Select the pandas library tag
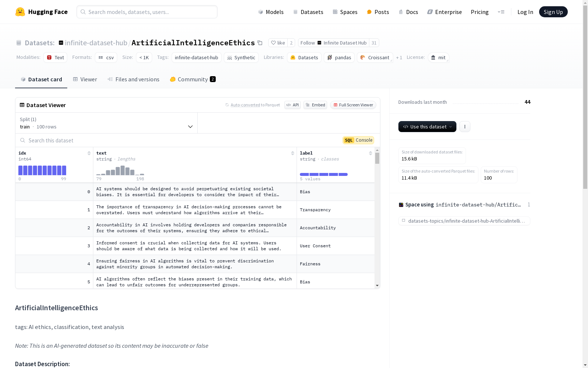The image size is (588, 368). 339,57
